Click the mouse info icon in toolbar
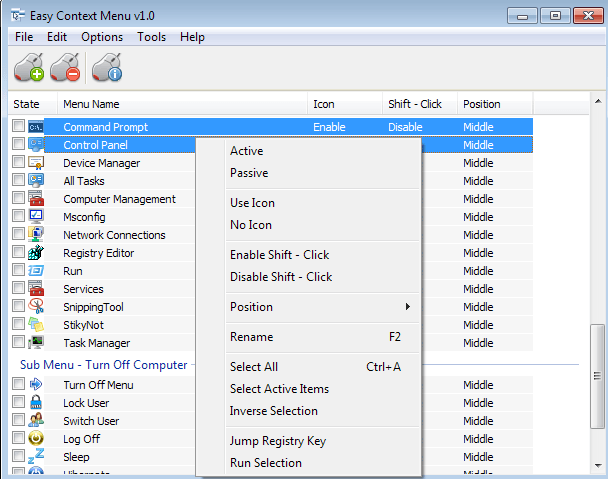This screenshot has height=479, width=608. click(106, 68)
